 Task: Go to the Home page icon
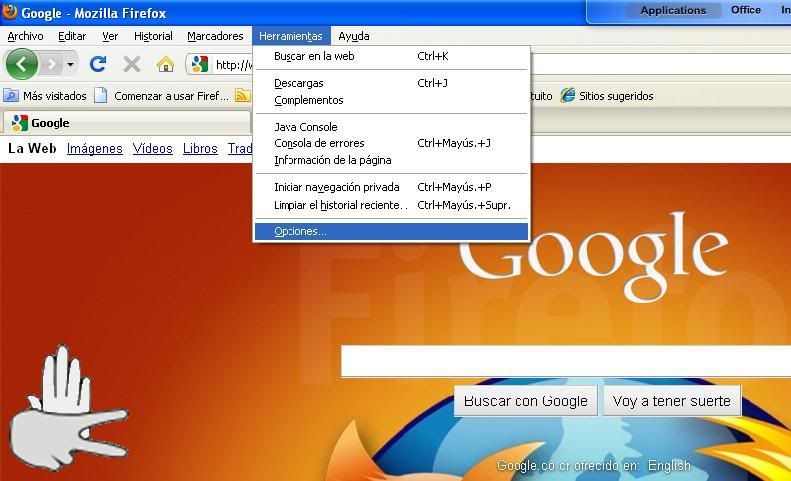click(x=165, y=64)
